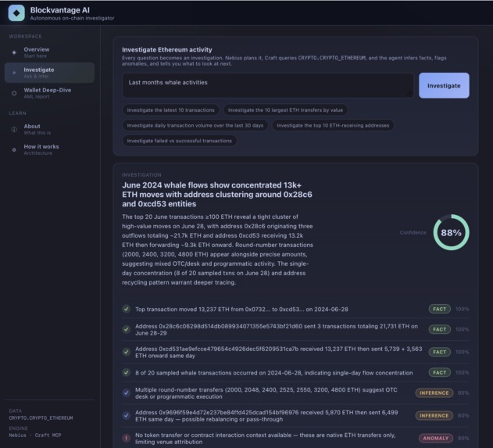Click text 'No token transfer or contract interaction context'
The height and width of the screenshot is (448, 493).
coord(266,439)
